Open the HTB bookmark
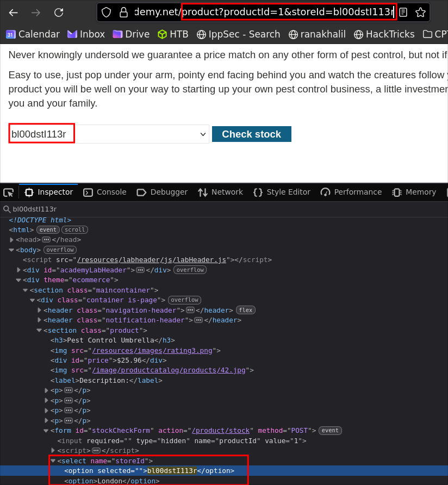Viewport: 448px width, 485px height. [172, 34]
